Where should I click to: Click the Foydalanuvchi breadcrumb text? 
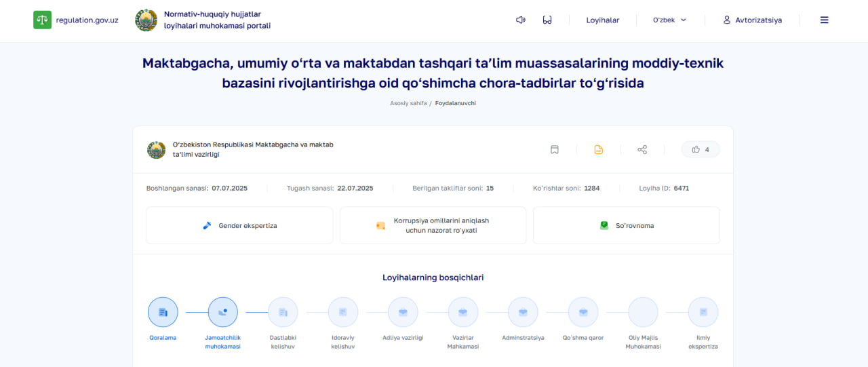click(456, 103)
